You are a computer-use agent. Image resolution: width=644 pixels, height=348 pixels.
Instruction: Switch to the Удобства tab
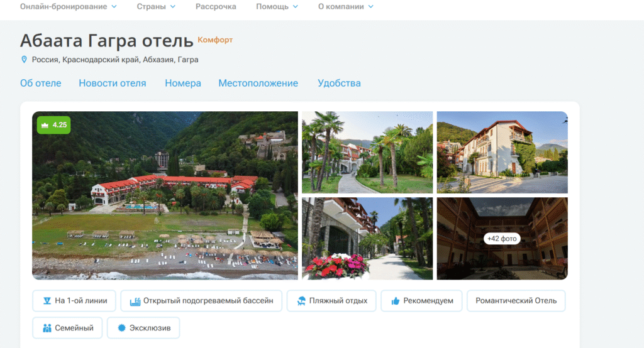[x=339, y=84]
